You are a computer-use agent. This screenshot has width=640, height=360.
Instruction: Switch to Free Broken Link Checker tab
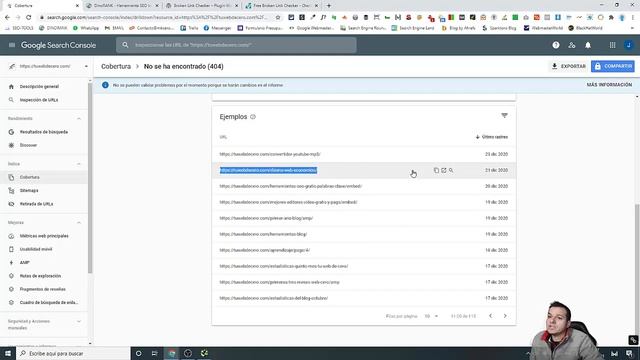click(x=282, y=6)
